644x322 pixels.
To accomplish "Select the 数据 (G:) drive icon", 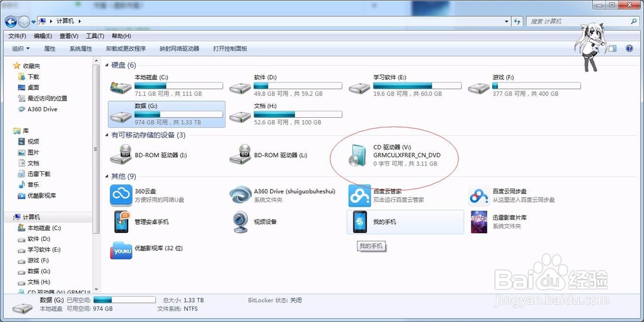I will pos(121,116).
